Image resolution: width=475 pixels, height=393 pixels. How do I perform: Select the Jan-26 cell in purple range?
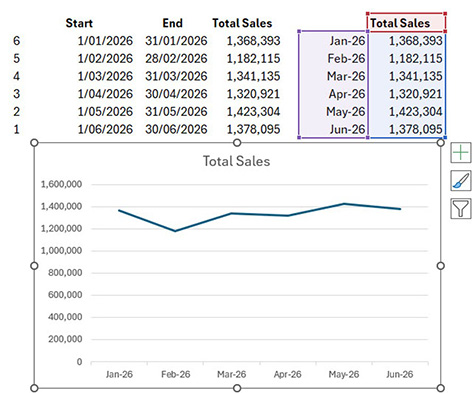(333, 41)
